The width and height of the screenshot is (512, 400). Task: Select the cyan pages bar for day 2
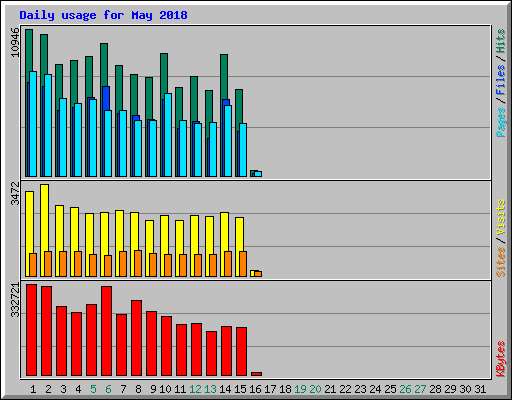tap(48, 125)
